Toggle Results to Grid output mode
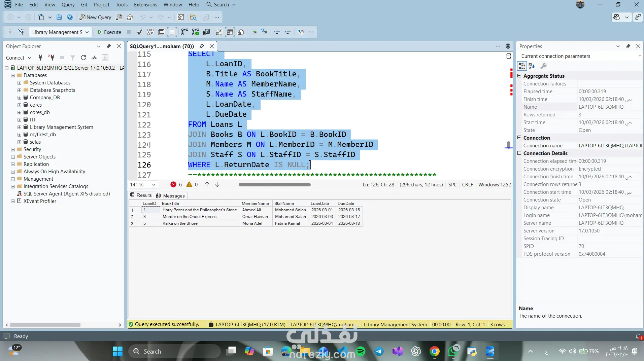 coord(230,32)
